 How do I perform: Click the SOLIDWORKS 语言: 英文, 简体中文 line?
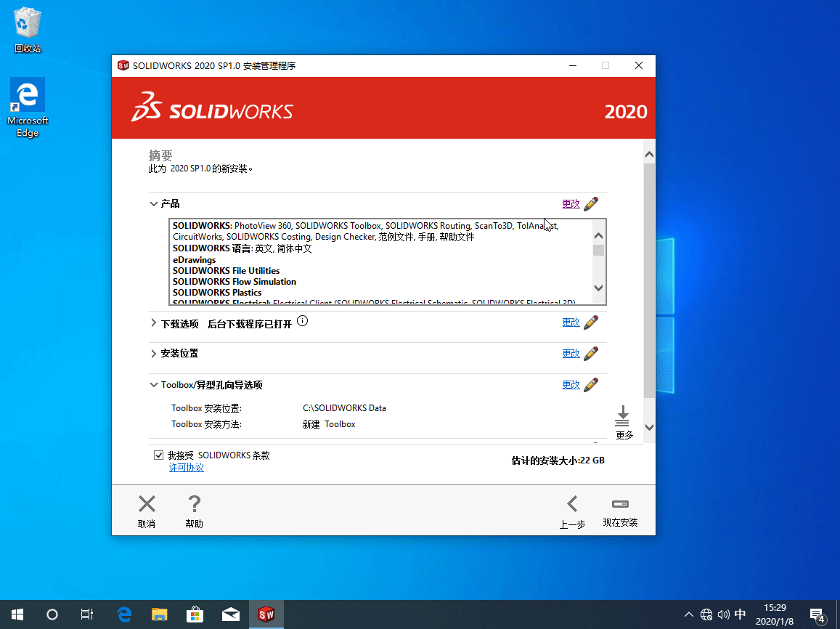tap(242, 248)
